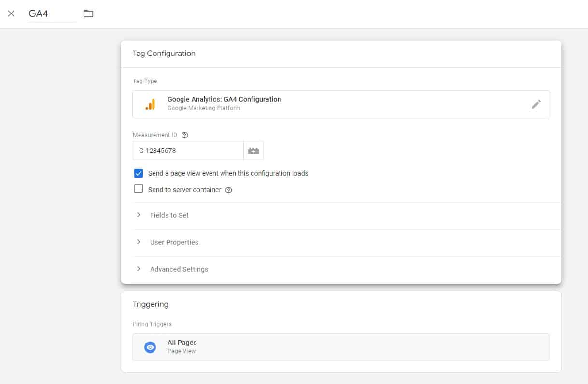Open the folder icon beside the tag name
The image size is (588, 384).
pyautogui.click(x=87, y=14)
